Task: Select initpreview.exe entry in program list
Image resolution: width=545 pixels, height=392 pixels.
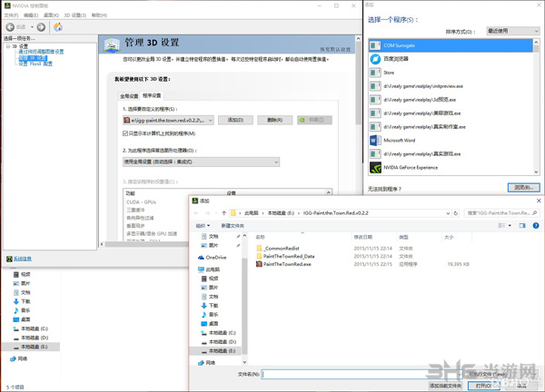Action: (x=451, y=86)
